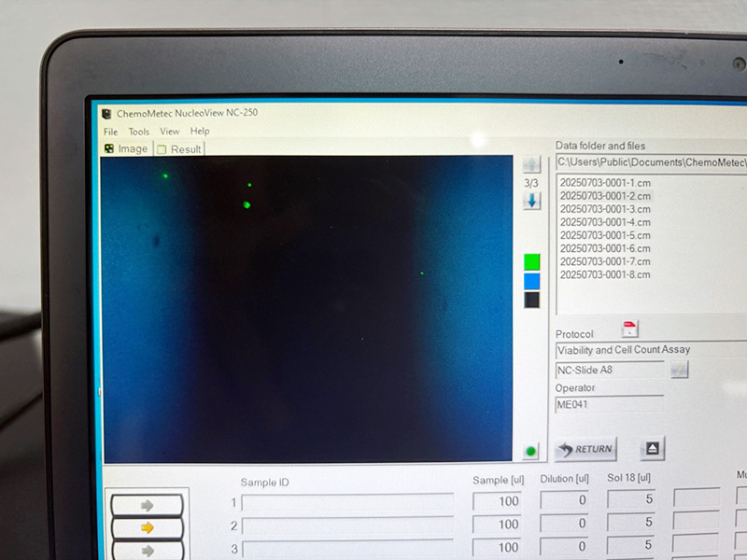Click the greyed up arrow image navigator
747x560 pixels.
coord(531,165)
